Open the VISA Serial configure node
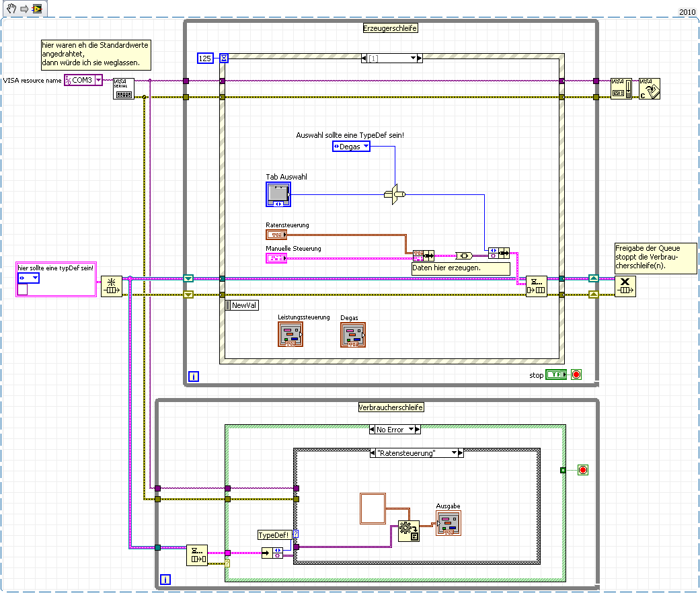This screenshot has width=700, height=593. 123,89
